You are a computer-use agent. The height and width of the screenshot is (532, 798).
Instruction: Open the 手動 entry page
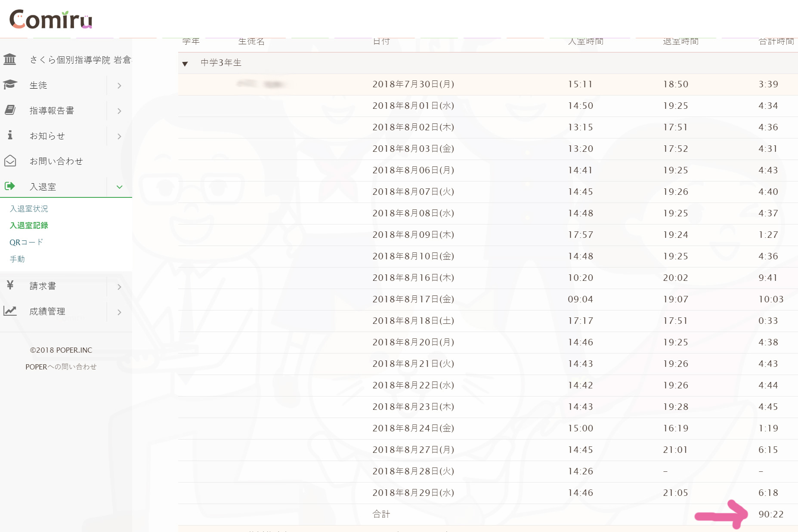[x=17, y=259]
